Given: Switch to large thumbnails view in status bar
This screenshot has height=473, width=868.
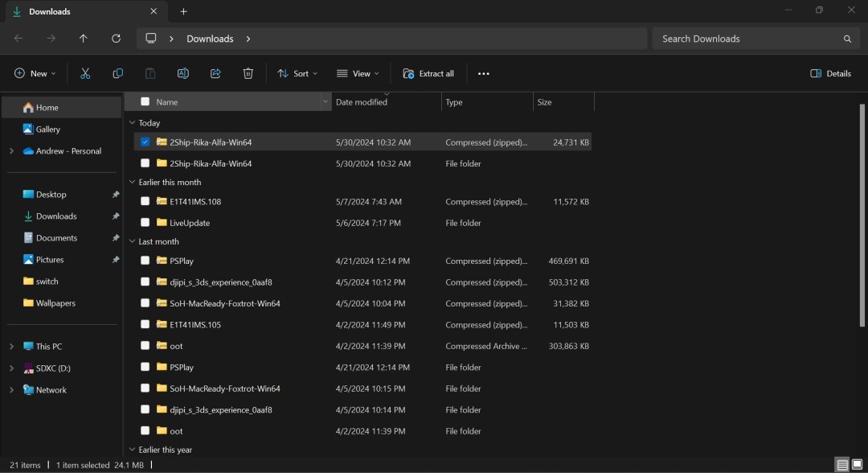Looking at the screenshot, I should point(857,465).
